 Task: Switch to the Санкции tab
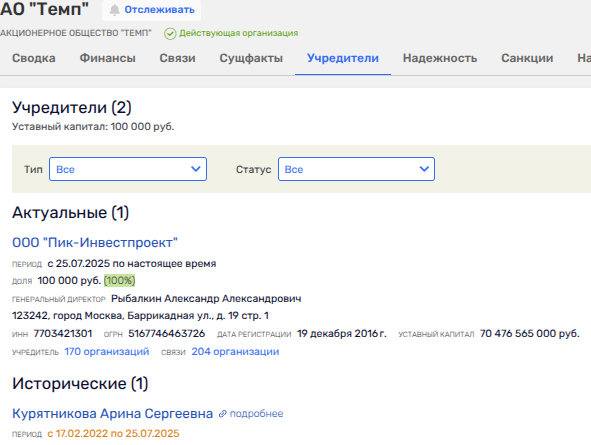[527, 58]
